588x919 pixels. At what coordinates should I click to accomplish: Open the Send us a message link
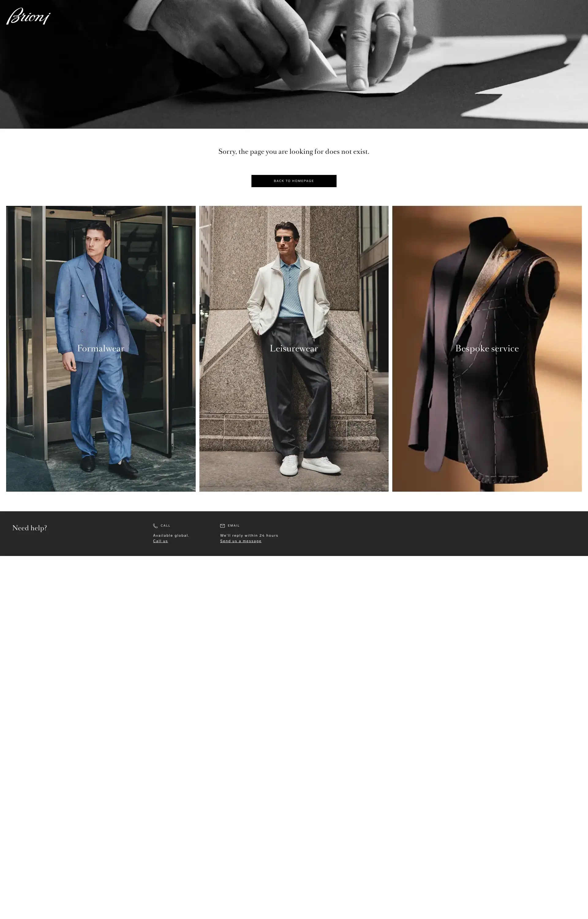click(240, 541)
